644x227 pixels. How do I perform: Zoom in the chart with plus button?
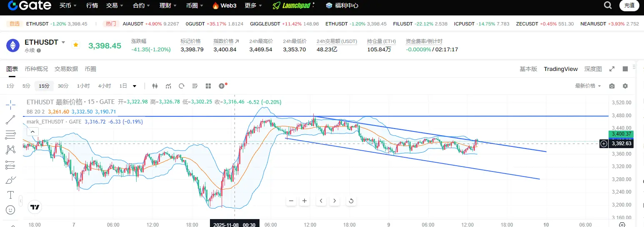(305, 201)
